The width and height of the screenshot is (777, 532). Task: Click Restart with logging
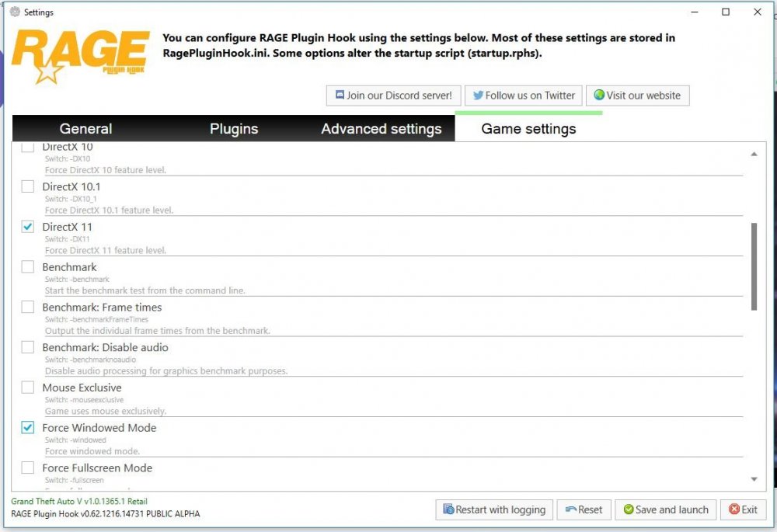point(494,509)
